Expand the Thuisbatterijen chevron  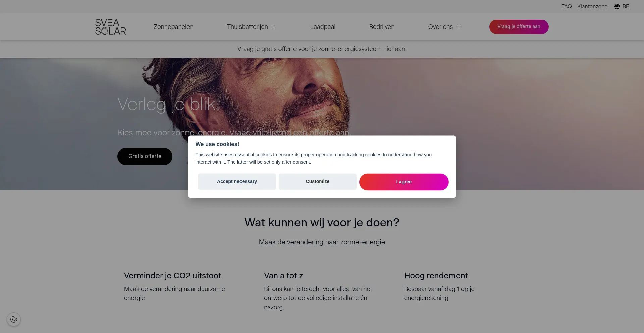click(274, 27)
